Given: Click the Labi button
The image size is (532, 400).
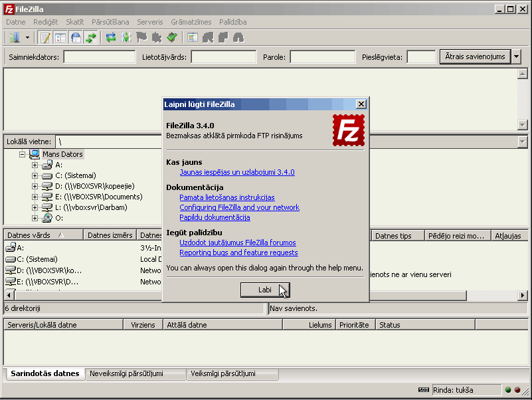Looking at the screenshot, I should point(265,290).
